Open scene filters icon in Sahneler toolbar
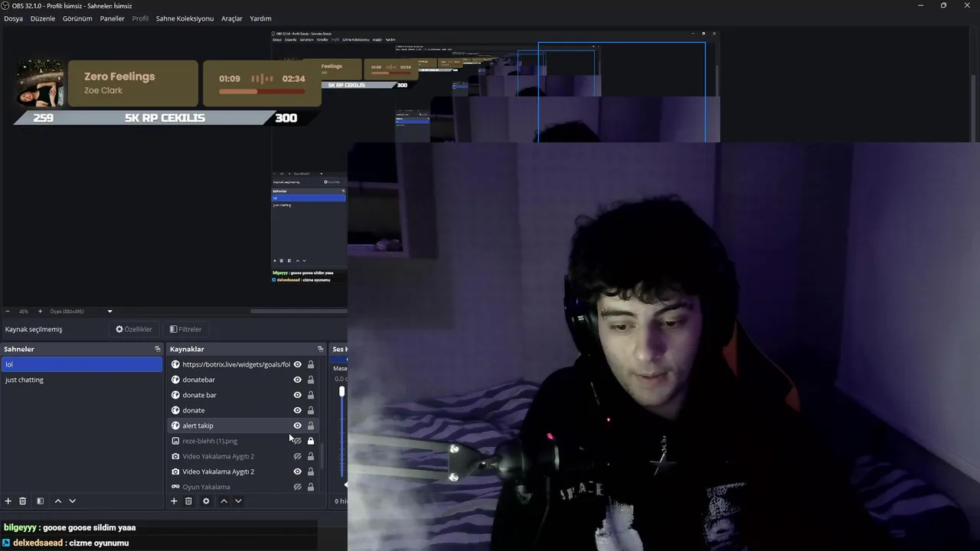 40,501
